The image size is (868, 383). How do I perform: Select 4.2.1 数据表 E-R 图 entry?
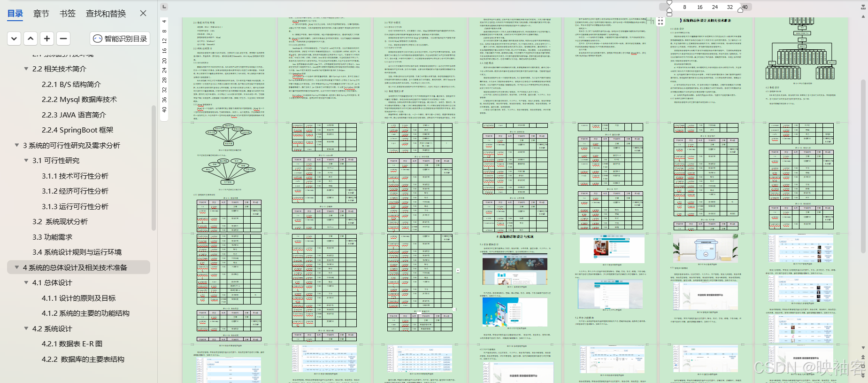pyautogui.click(x=72, y=344)
